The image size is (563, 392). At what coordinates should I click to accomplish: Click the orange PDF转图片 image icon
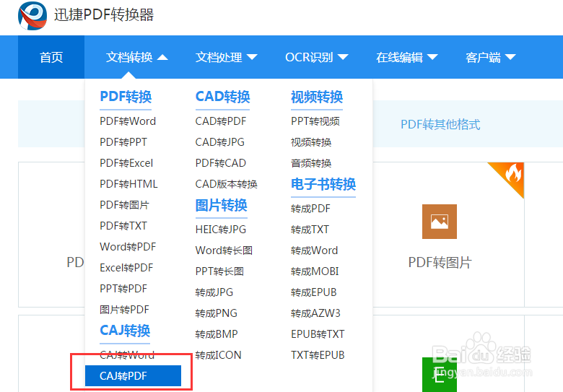tap(440, 222)
